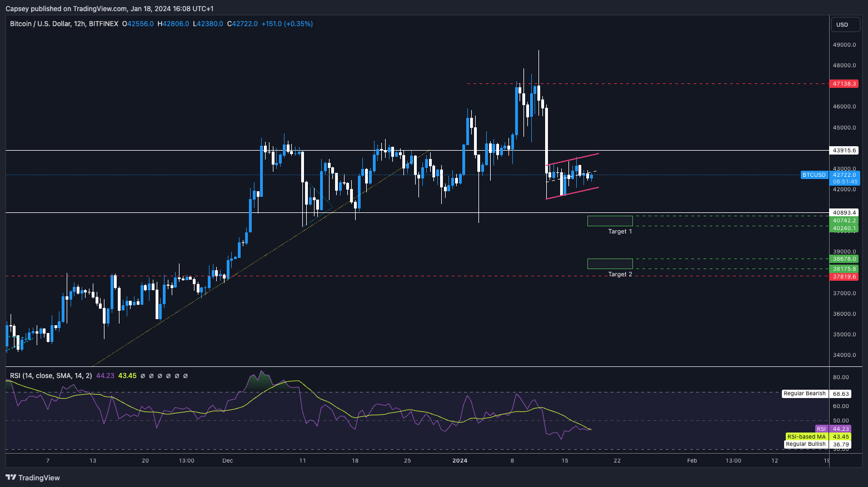Select the Target 2 text label
Screen dimensions: 868x487
point(620,274)
